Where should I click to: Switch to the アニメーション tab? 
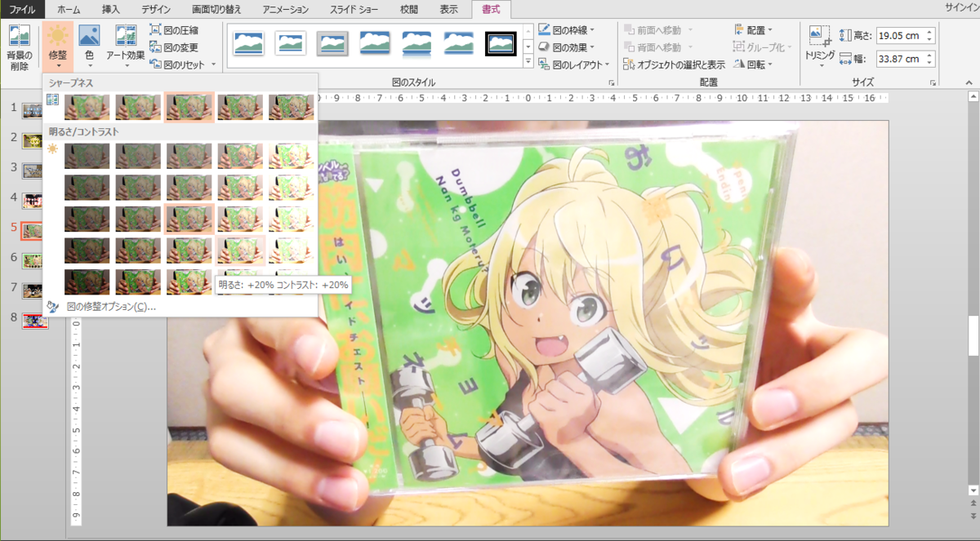(286, 10)
